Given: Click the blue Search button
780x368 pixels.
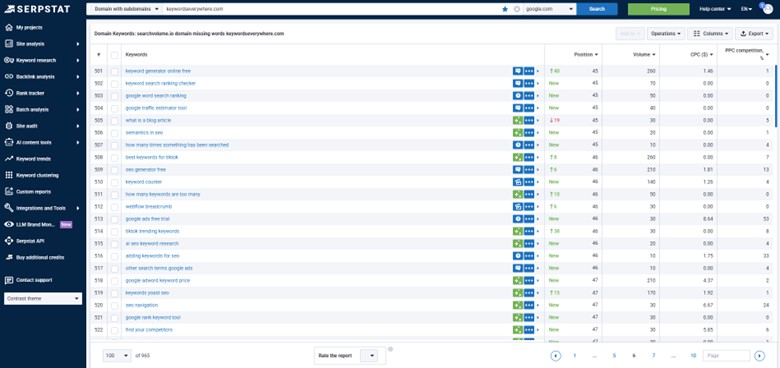Looking at the screenshot, I should click(x=597, y=9).
